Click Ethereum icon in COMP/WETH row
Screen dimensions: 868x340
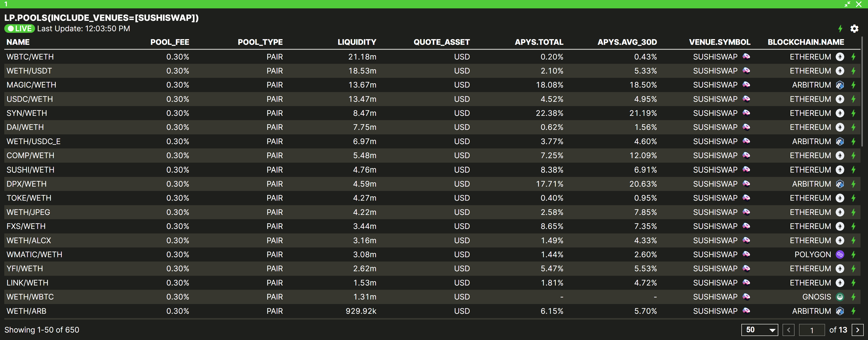tap(840, 155)
